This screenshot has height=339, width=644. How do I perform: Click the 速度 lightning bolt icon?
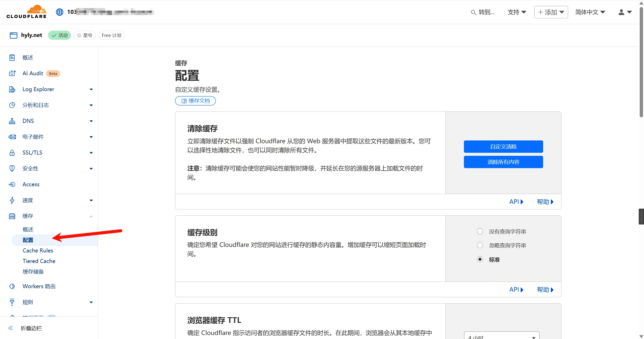[x=12, y=200]
